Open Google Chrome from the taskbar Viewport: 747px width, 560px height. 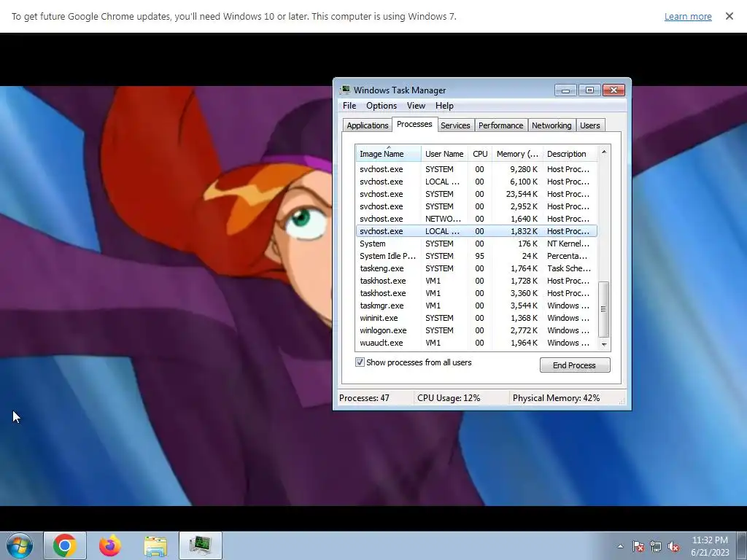65,545
